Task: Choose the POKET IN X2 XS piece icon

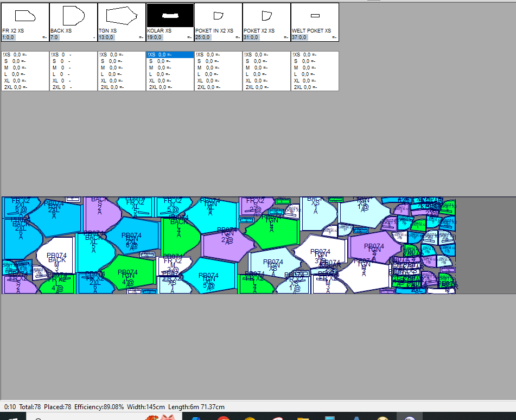Action: click(x=218, y=16)
